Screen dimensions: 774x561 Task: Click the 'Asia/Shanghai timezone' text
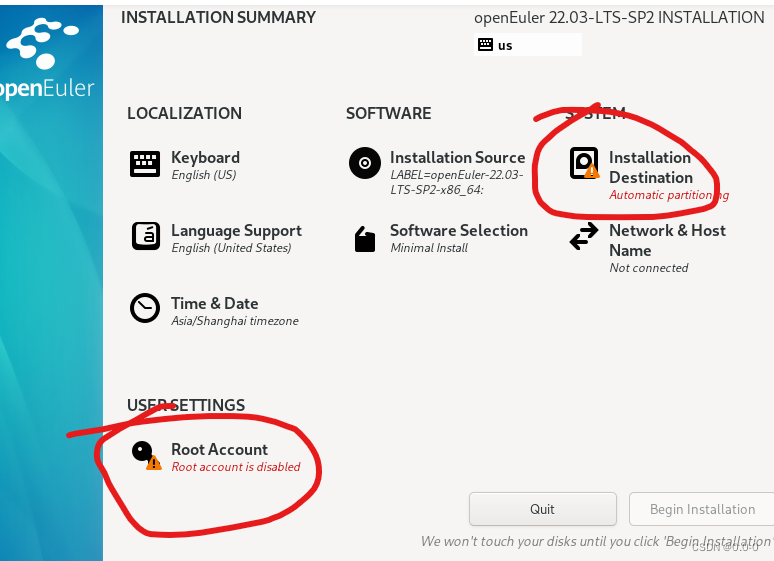tap(235, 321)
